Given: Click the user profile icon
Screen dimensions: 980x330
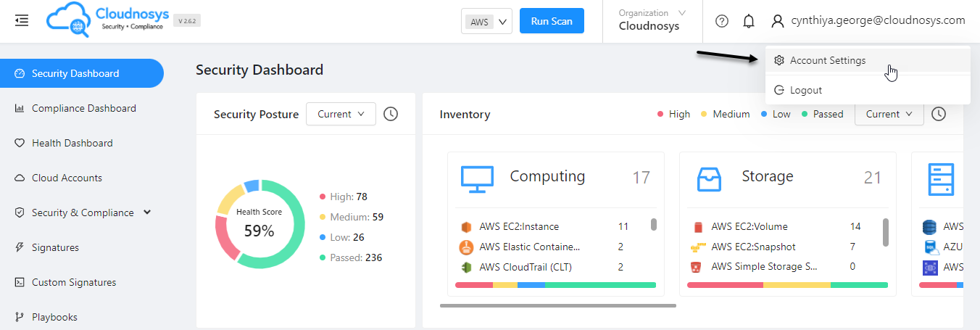Looking at the screenshot, I should (778, 21).
